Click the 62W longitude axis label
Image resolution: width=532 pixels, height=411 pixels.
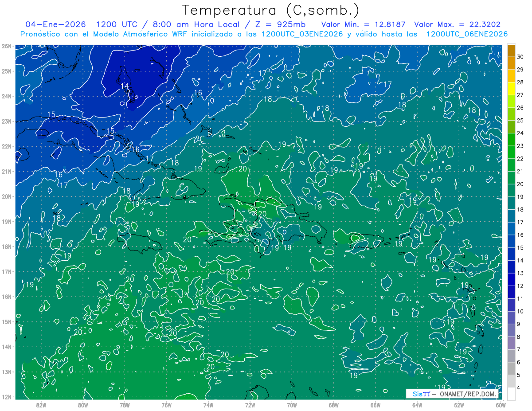click(x=459, y=405)
